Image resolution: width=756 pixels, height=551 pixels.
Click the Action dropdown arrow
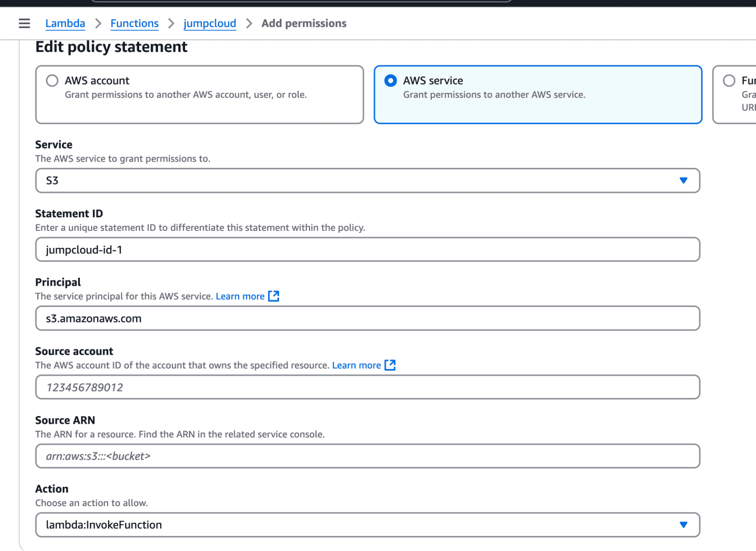(x=683, y=525)
